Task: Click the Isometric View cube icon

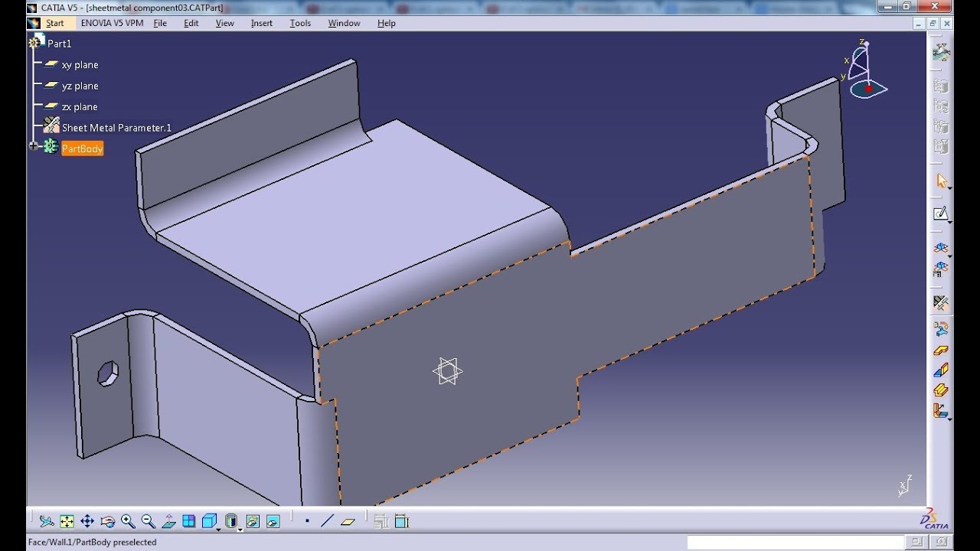Action: pos(209,521)
